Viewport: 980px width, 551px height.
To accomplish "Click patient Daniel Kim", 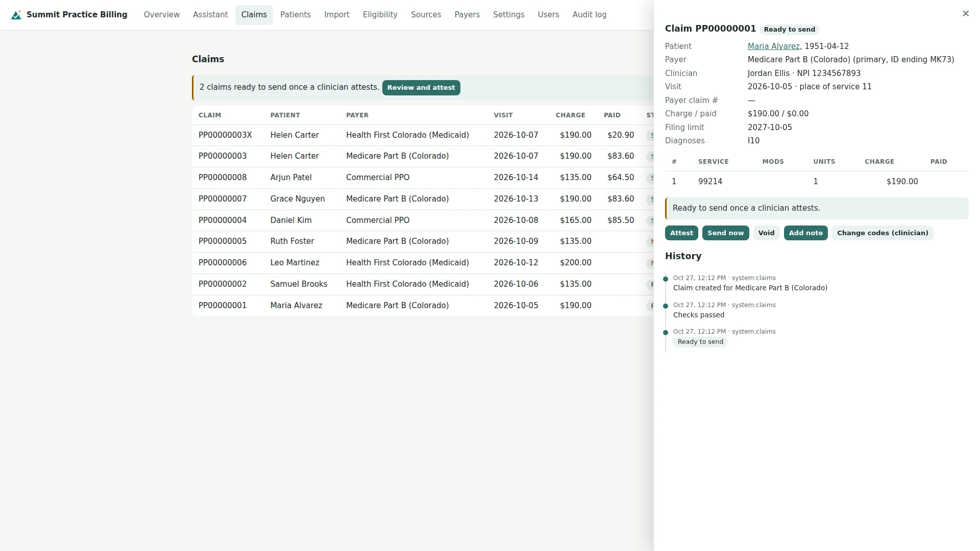I will click(290, 220).
